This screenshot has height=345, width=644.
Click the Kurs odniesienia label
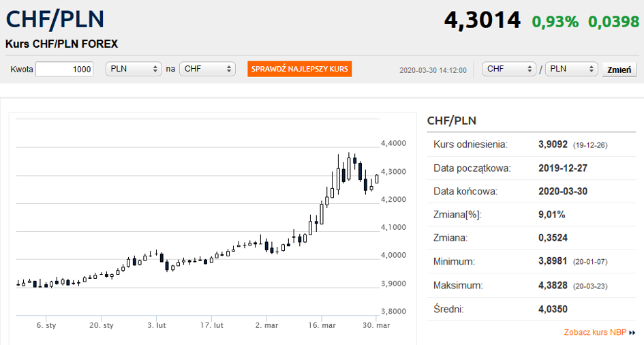tap(470, 145)
